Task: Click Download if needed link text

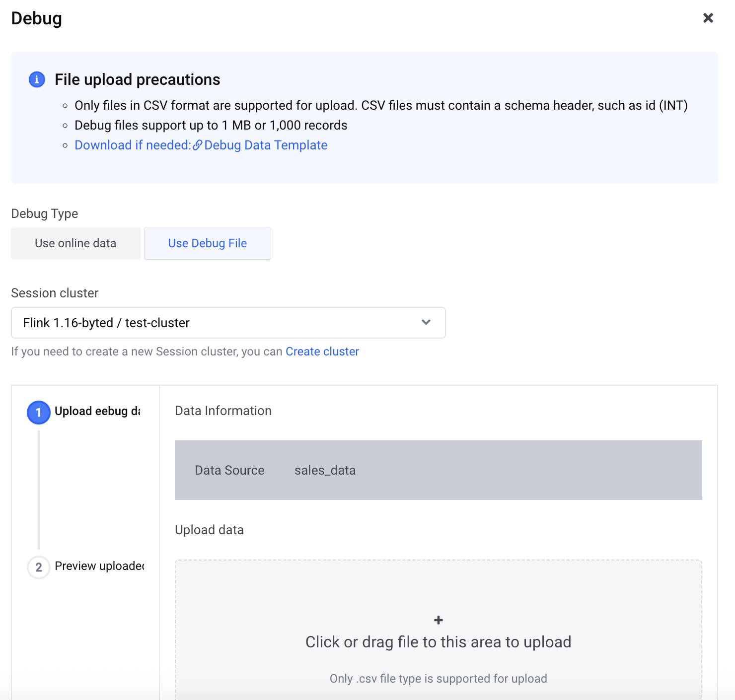Action: (x=133, y=145)
